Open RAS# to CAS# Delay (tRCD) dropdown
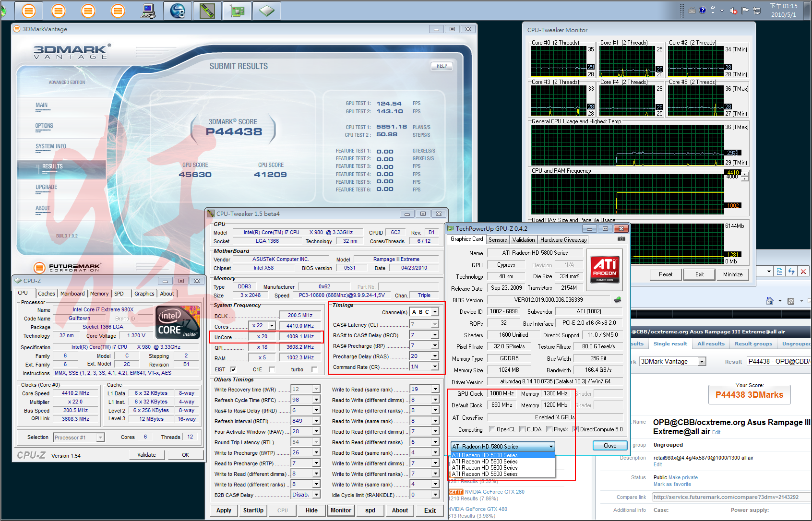The image size is (812, 521). (435, 335)
